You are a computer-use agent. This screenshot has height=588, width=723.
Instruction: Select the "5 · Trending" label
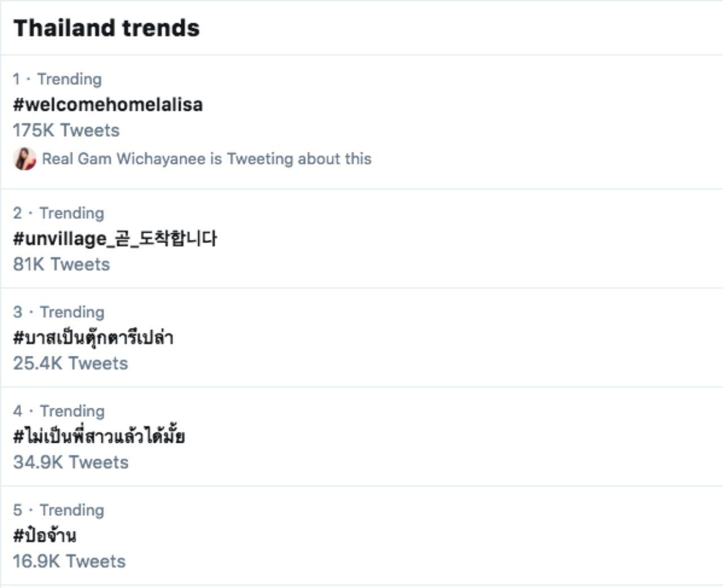tap(58, 510)
